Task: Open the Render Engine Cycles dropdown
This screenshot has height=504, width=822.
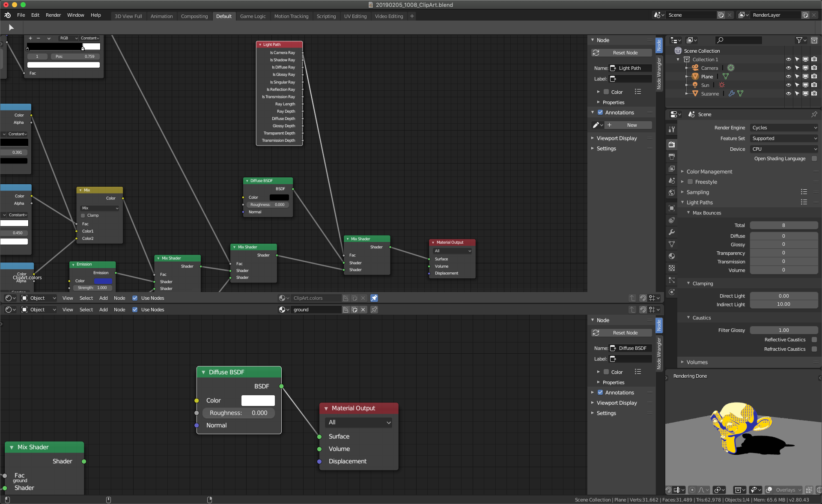Action: tap(784, 128)
